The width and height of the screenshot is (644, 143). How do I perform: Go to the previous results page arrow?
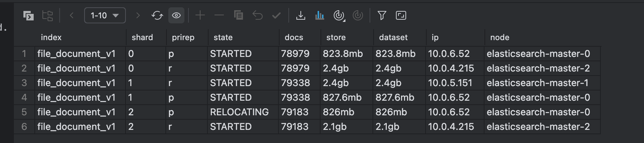(x=72, y=15)
